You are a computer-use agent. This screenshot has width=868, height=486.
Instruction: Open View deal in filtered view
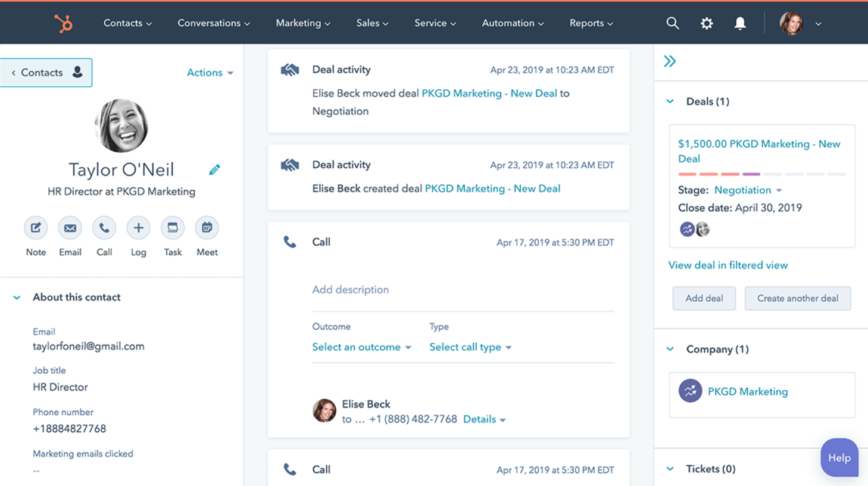[x=728, y=265]
